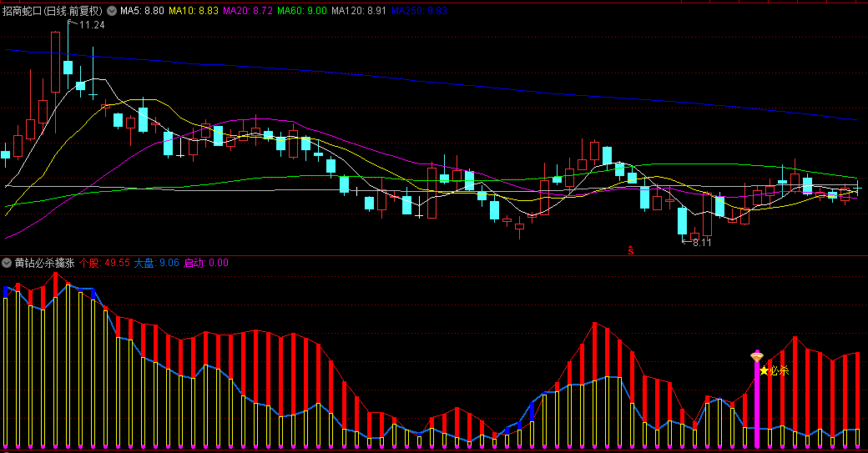The image size is (868, 453).
Task: Open the 黄钻必杀摇涨 indicator dropdown arrow
Action: [7, 263]
